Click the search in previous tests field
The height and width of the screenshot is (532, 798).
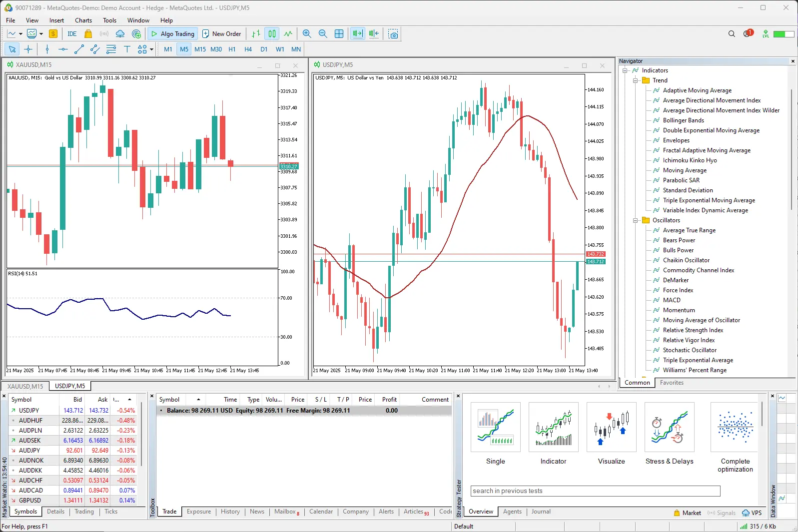[x=596, y=491]
